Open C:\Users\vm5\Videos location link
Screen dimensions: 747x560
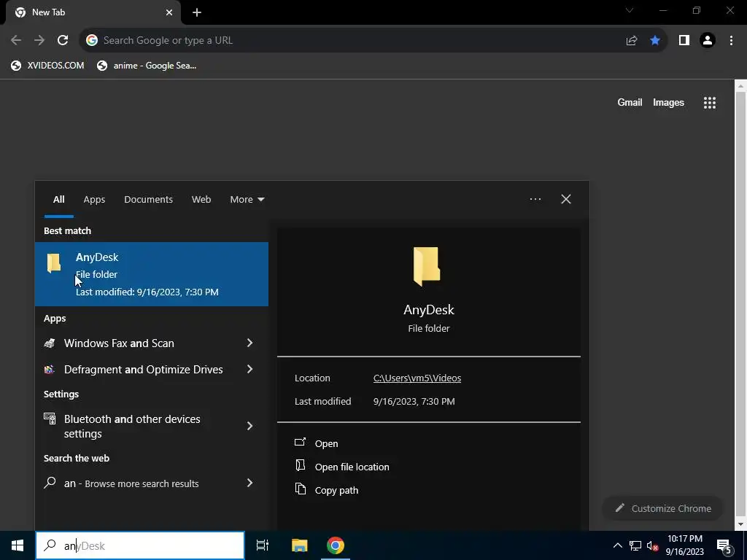(417, 378)
